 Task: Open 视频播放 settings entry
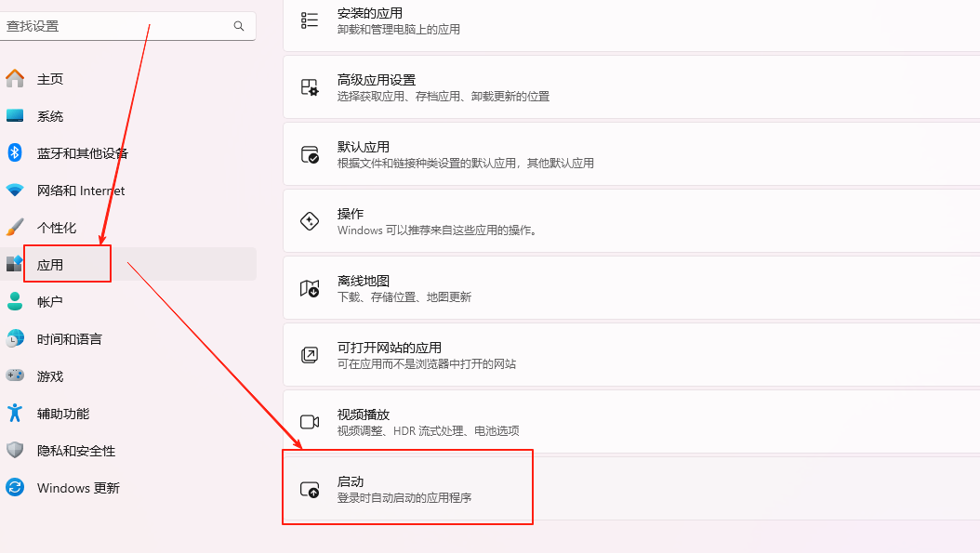pyautogui.click(x=632, y=421)
